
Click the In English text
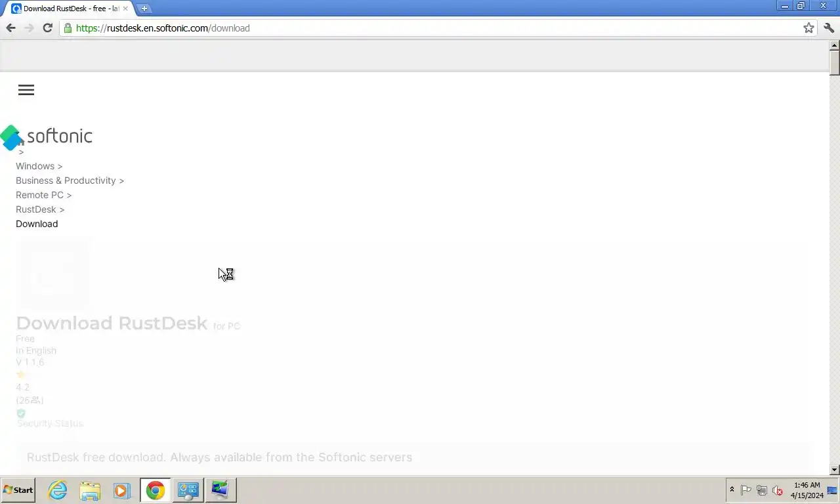coord(36,350)
